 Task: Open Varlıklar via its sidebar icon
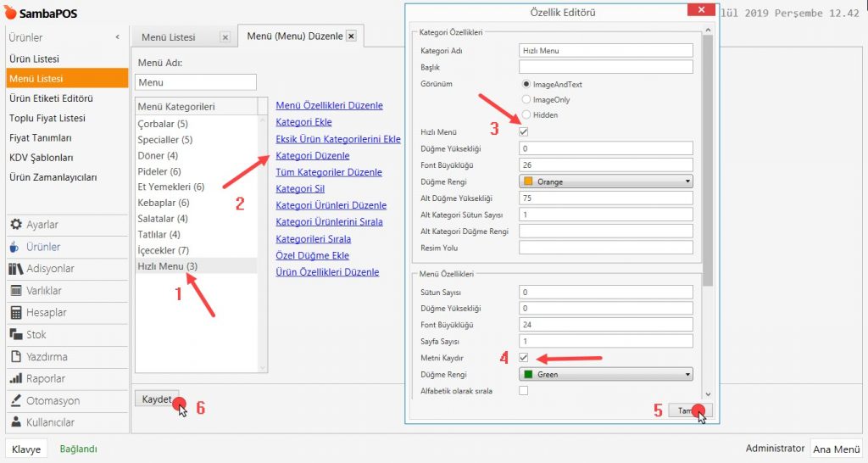[x=15, y=291]
